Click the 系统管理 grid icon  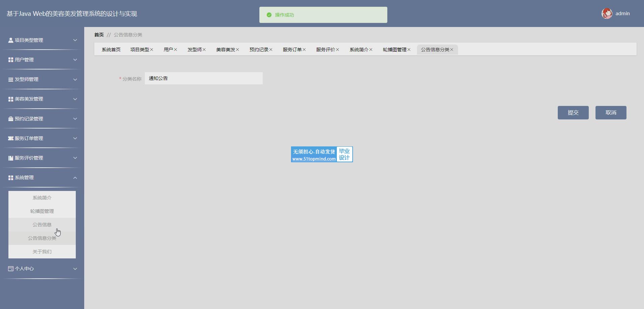[x=11, y=177]
